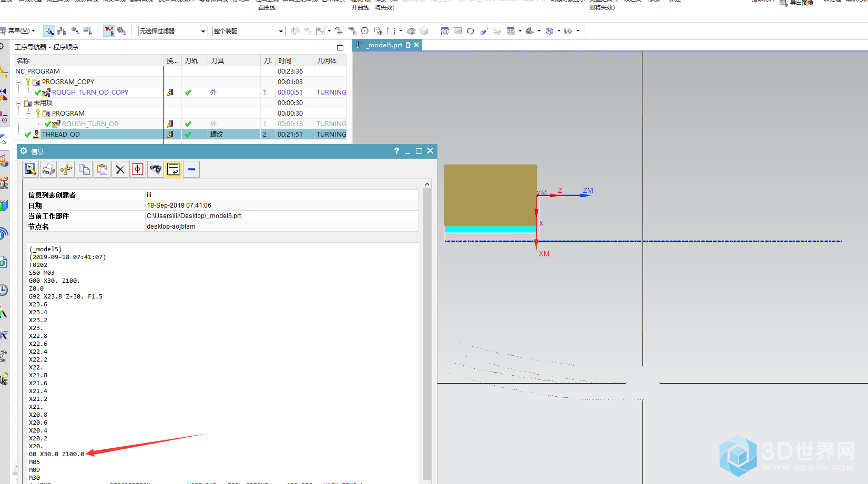Open the 无选择过滤器 filter dropdown
The width and height of the screenshot is (868, 484).
tap(173, 31)
